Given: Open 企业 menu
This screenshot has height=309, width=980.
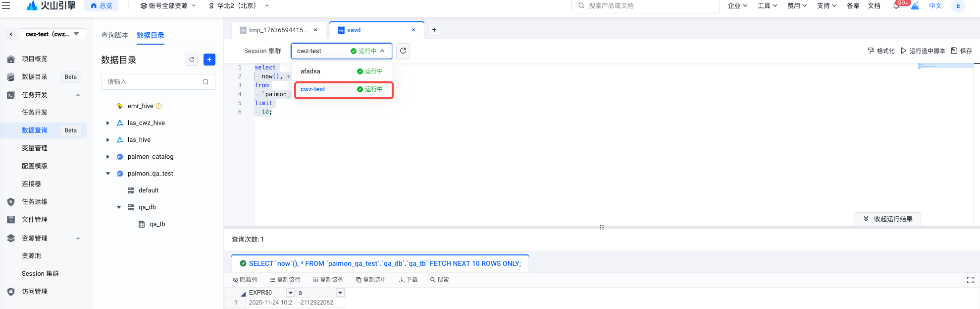Looking at the screenshot, I should 737,6.
